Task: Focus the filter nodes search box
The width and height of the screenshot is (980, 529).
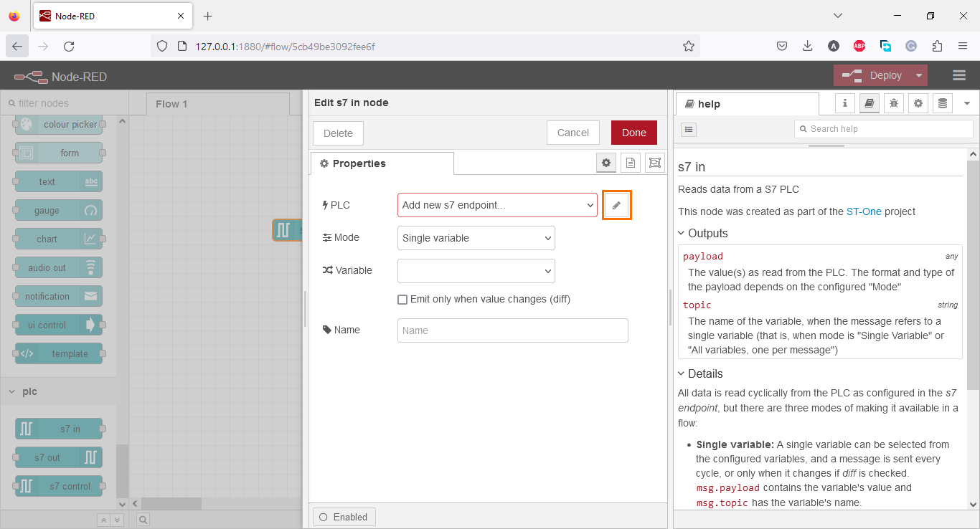Action: coord(65,103)
